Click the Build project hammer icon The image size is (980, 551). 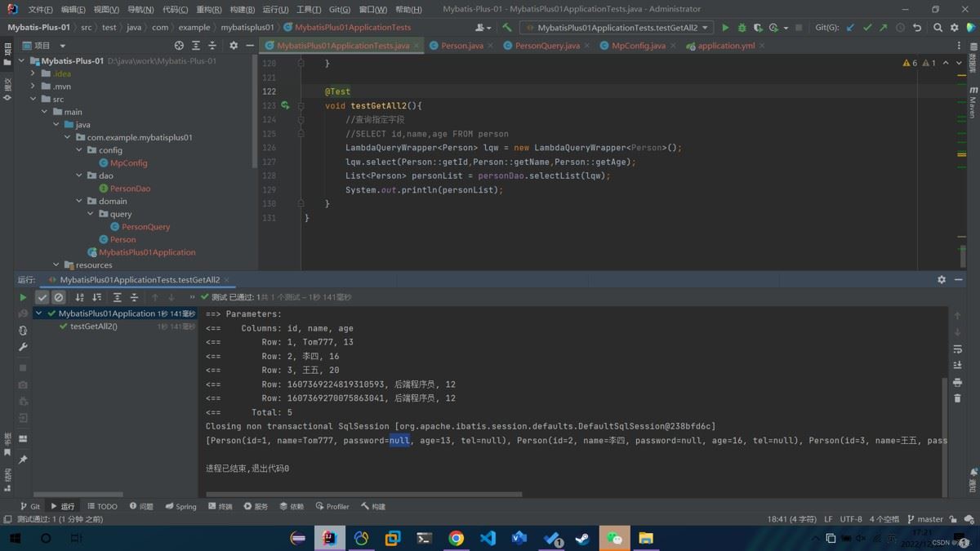coord(507,27)
